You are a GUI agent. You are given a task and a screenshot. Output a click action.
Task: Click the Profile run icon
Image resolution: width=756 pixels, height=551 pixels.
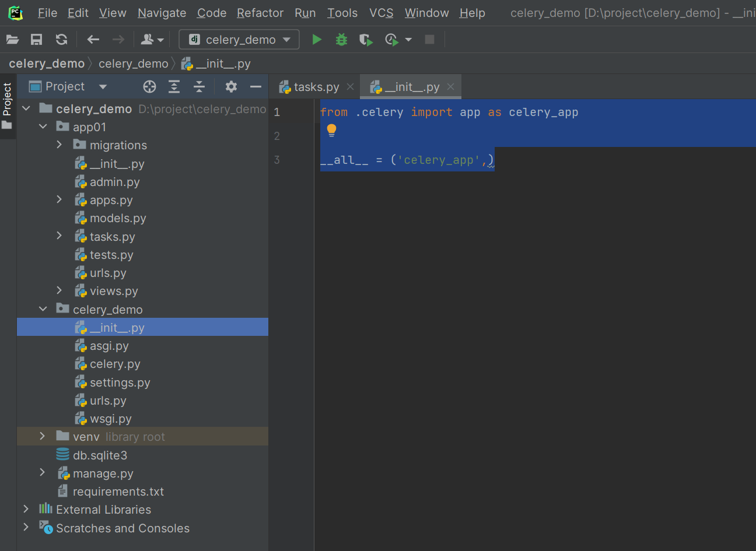click(x=391, y=40)
